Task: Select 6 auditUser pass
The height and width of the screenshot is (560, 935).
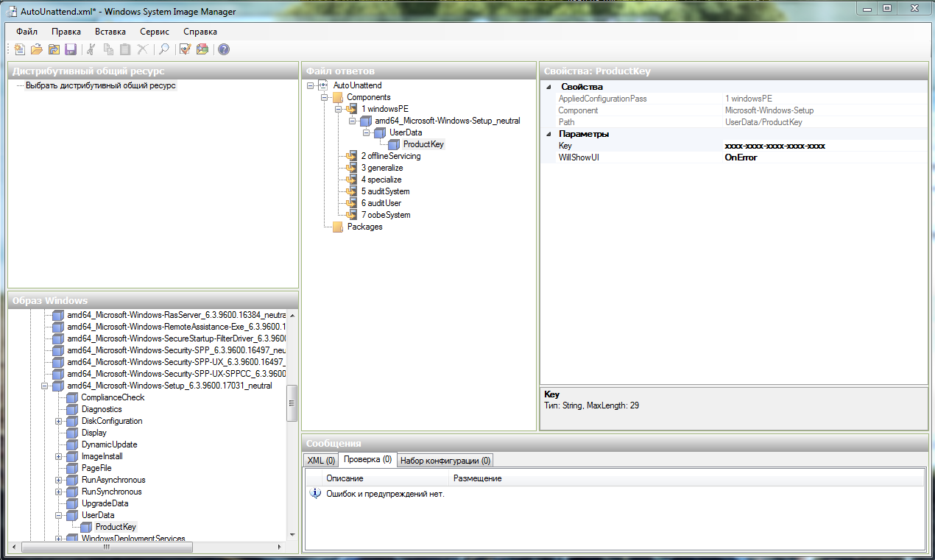Action: coord(381,203)
